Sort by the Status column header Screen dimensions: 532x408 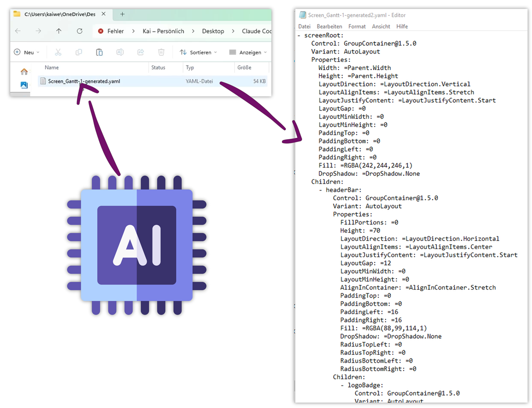(158, 68)
